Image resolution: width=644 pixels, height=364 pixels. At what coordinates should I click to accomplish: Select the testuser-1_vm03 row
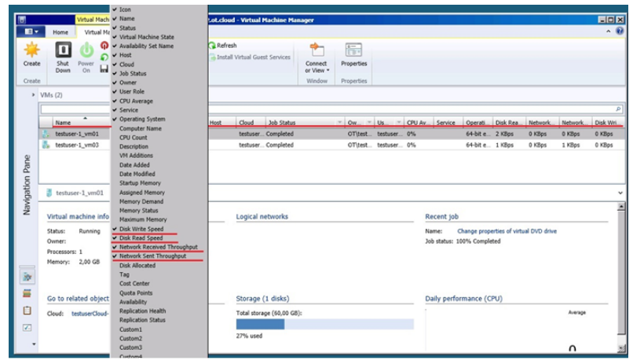(76, 145)
